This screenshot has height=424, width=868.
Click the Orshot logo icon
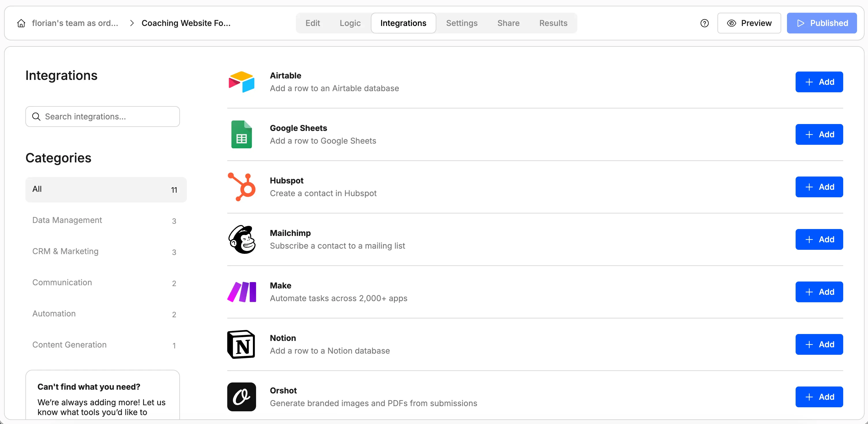pos(241,397)
